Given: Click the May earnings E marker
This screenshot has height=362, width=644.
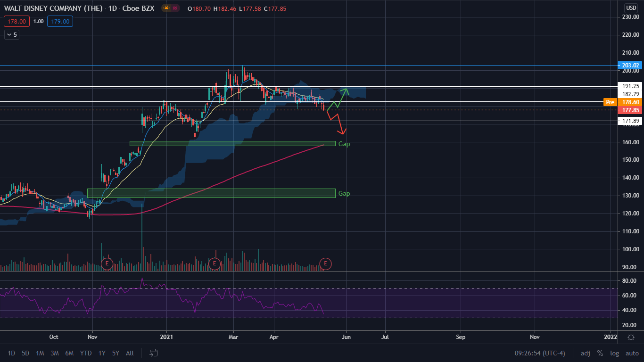Looking at the screenshot, I should 325,263.
